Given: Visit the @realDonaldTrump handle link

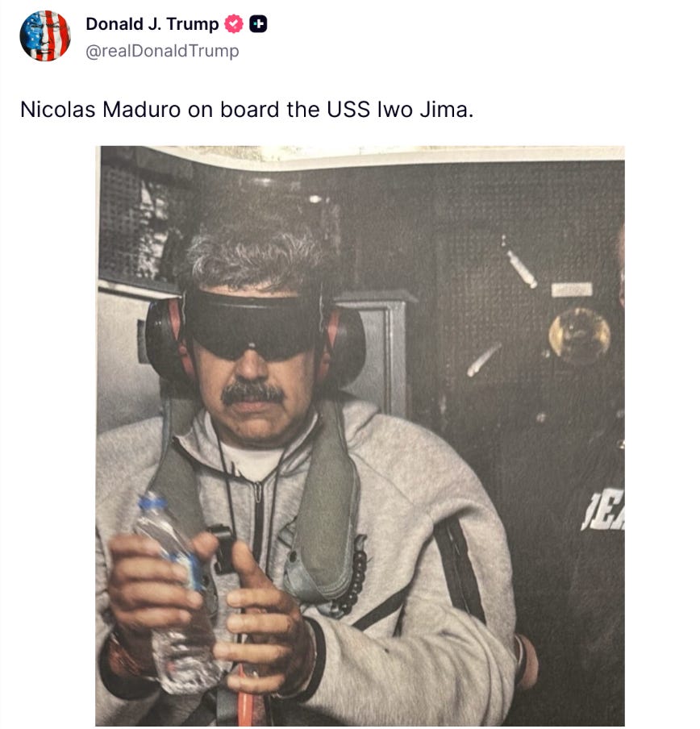Looking at the screenshot, I should [x=162, y=51].
